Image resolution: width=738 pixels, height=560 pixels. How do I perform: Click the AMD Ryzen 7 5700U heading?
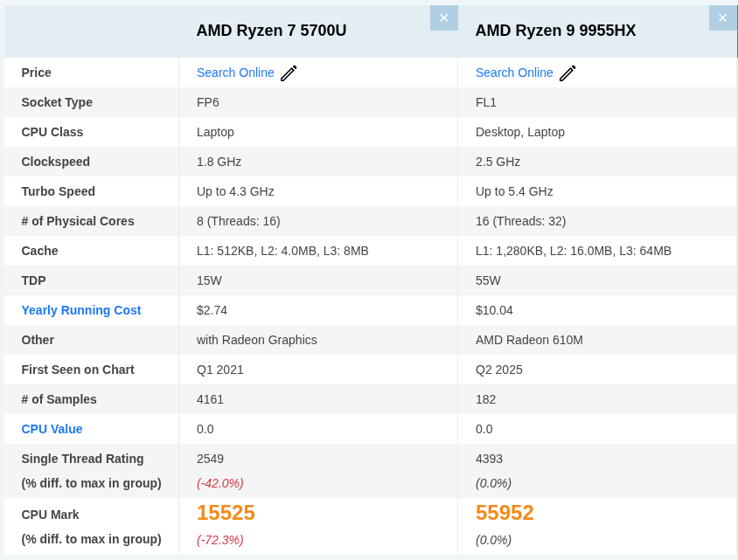coord(271,31)
